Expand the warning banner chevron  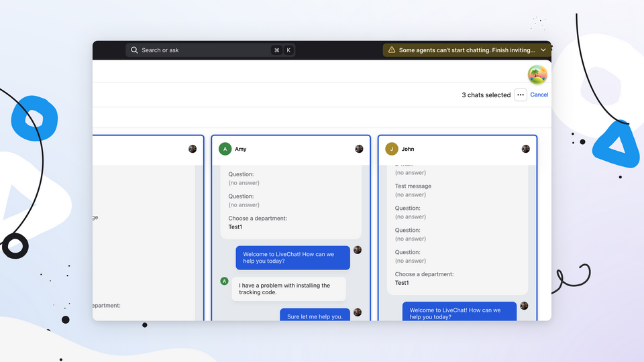543,50
